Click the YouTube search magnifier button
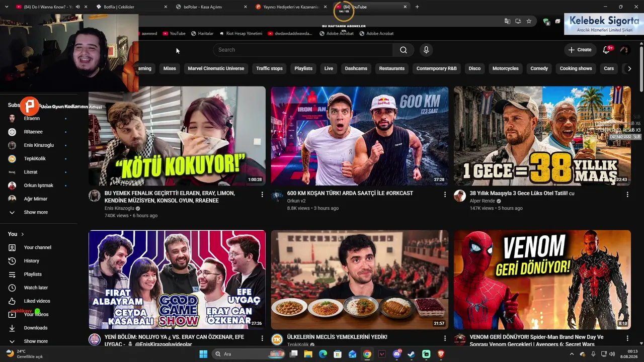 (x=404, y=50)
